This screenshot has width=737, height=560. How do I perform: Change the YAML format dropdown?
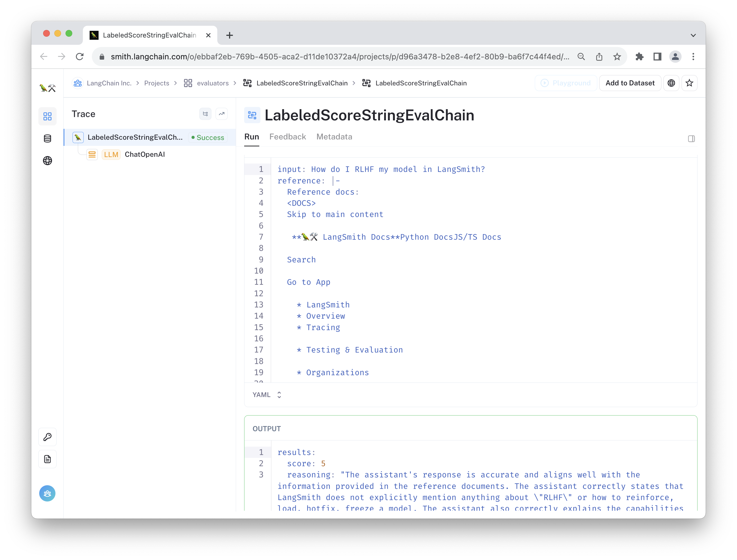[x=267, y=395]
